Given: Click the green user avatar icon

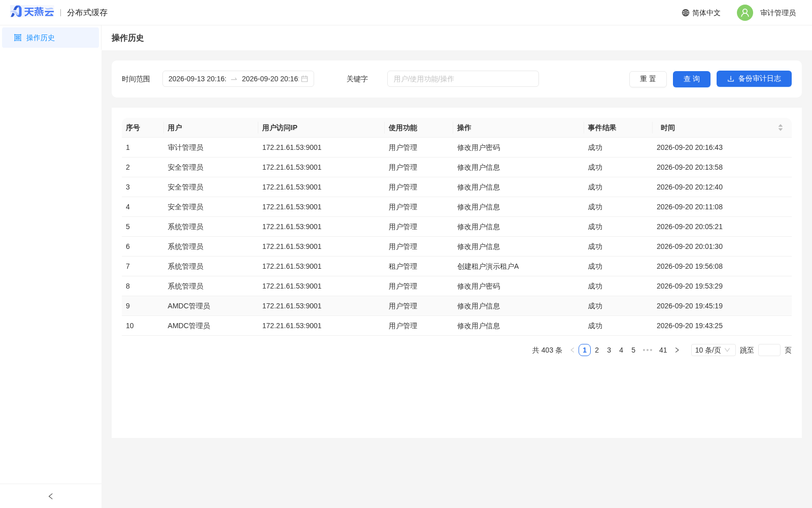Looking at the screenshot, I should 745,13.
